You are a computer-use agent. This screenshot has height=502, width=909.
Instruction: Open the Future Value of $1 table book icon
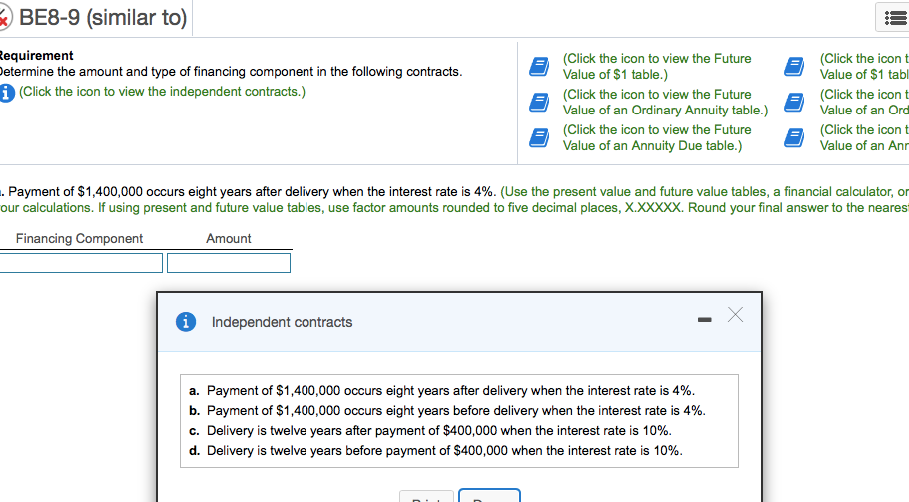point(539,67)
